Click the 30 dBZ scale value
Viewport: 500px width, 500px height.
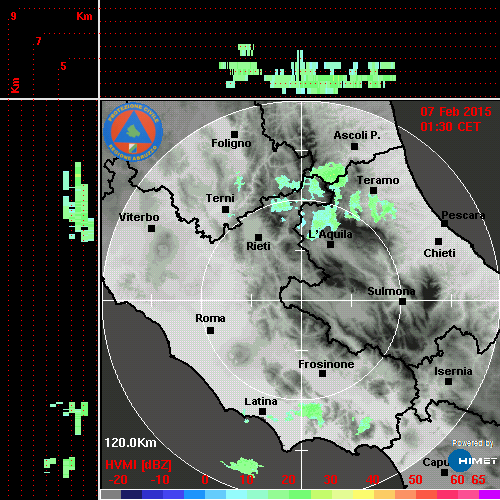pyautogui.click(x=331, y=480)
